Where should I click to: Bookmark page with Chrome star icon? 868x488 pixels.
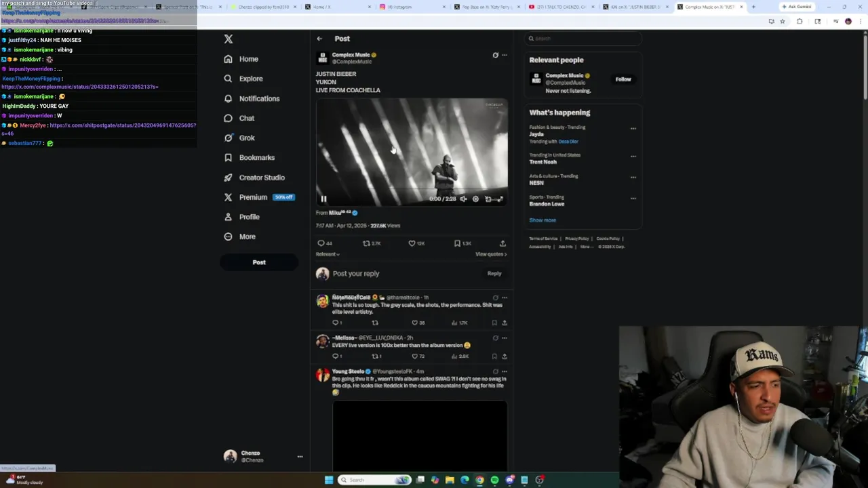click(x=783, y=21)
